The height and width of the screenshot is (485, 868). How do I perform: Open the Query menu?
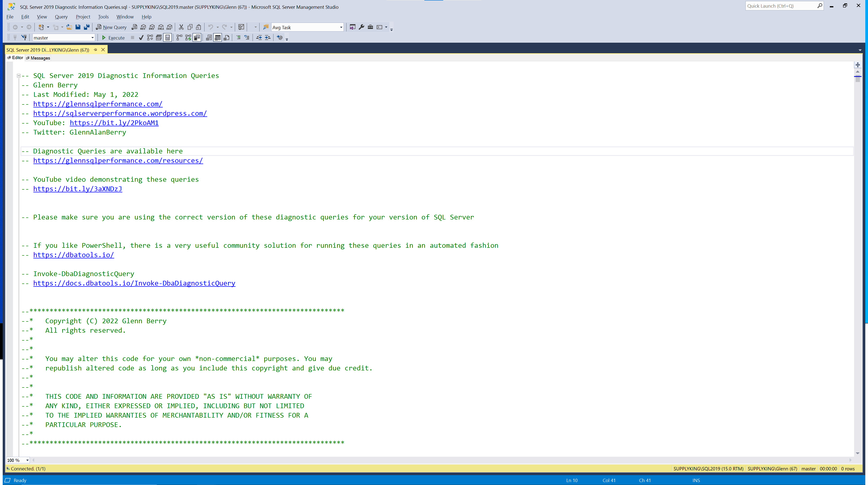click(61, 17)
